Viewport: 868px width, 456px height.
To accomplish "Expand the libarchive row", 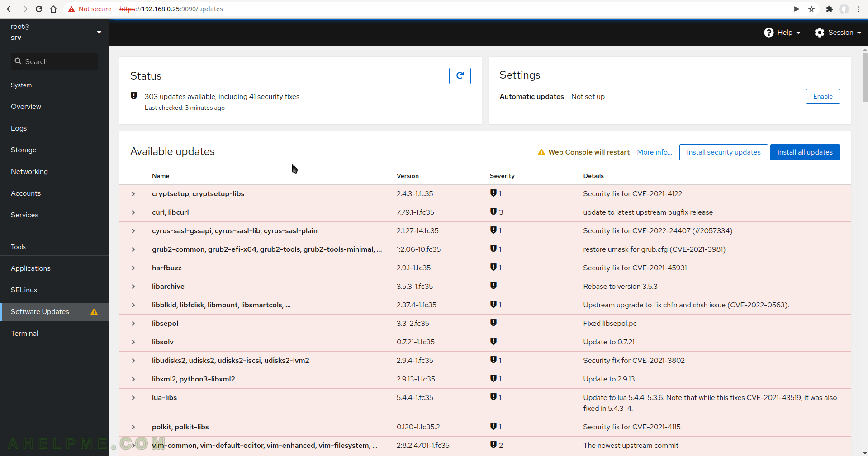I will coord(133,287).
